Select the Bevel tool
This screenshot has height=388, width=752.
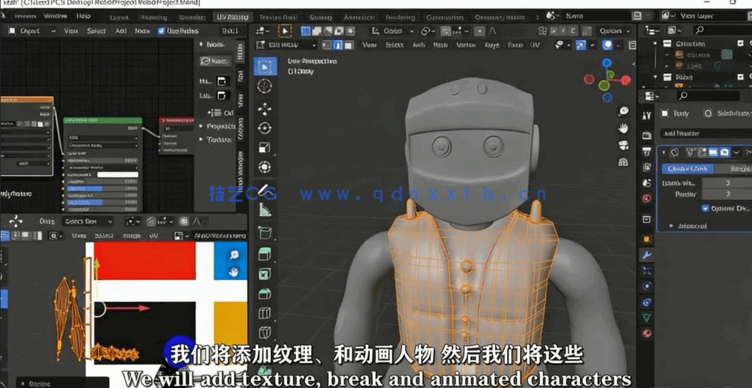(265, 294)
